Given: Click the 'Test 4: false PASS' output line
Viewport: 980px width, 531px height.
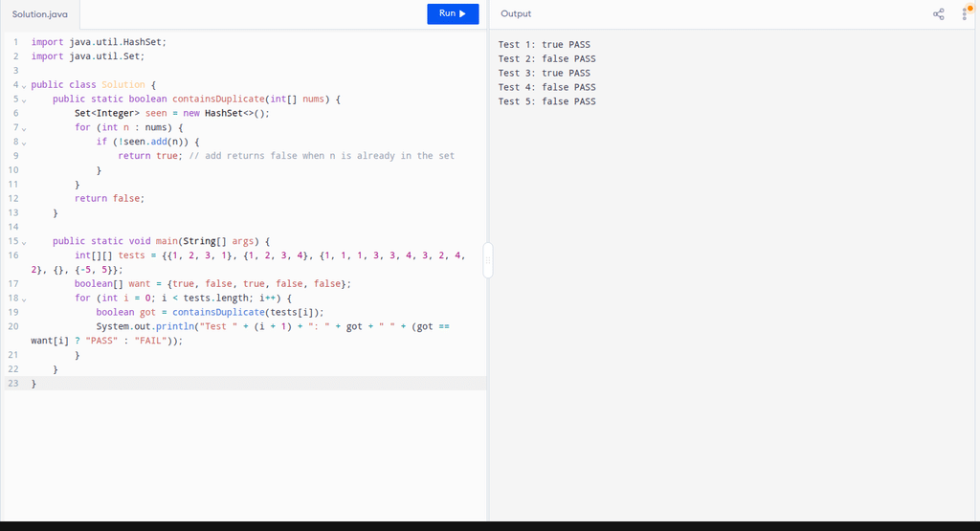Looking at the screenshot, I should point(546,87).
